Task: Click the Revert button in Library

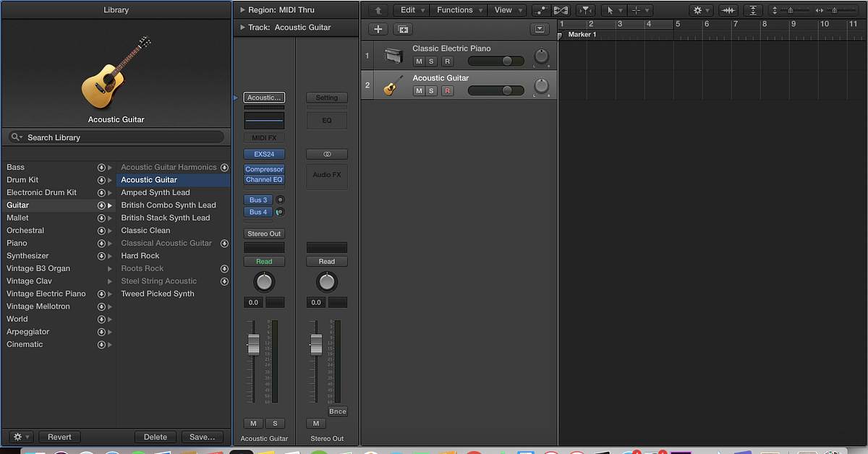Action: pyautogui.click(x=59, y=437)
